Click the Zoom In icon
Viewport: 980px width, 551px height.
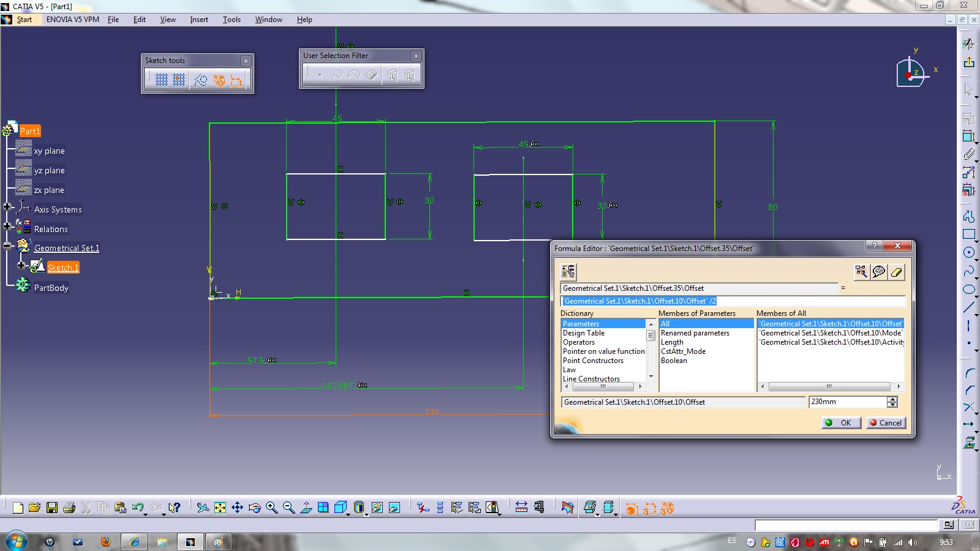point(271,508)
